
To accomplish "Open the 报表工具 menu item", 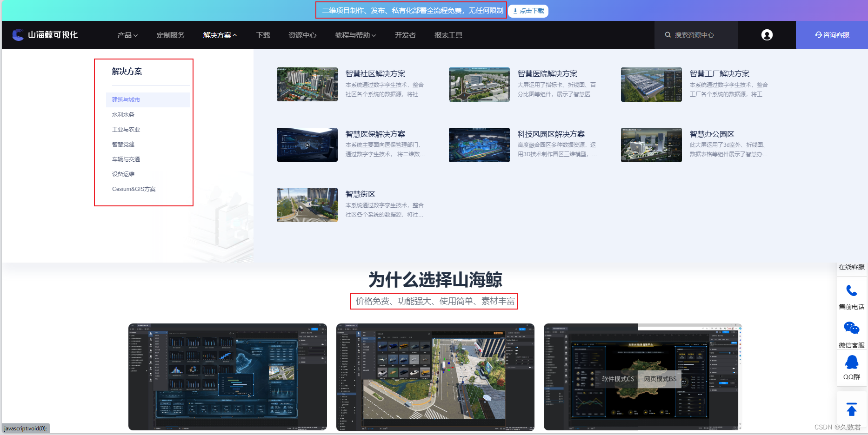I will pos(448,35).
